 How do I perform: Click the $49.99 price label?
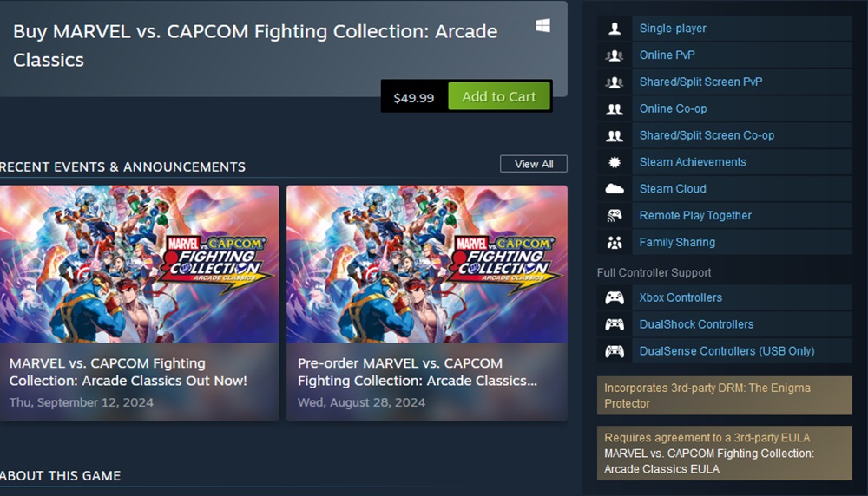click(413, 98)
